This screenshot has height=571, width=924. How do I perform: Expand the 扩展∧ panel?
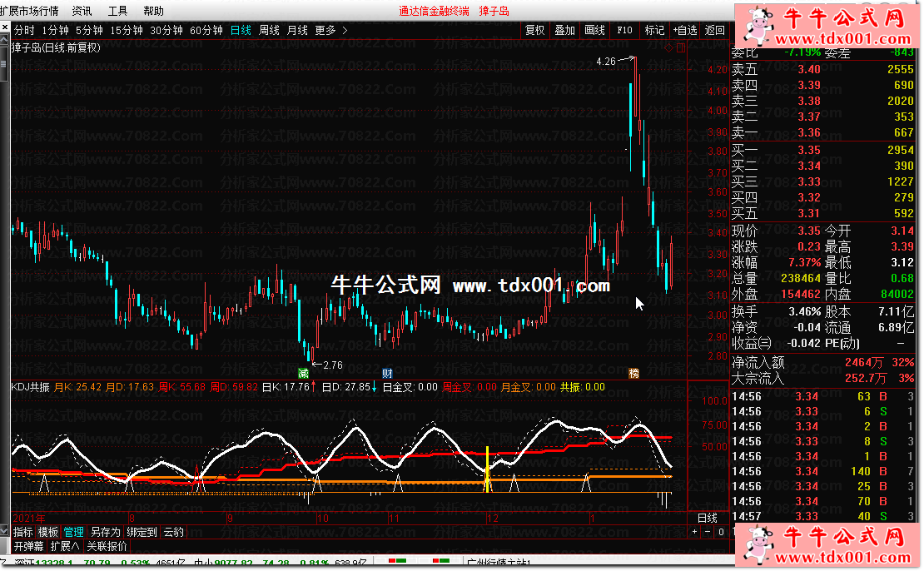(65, 546)
